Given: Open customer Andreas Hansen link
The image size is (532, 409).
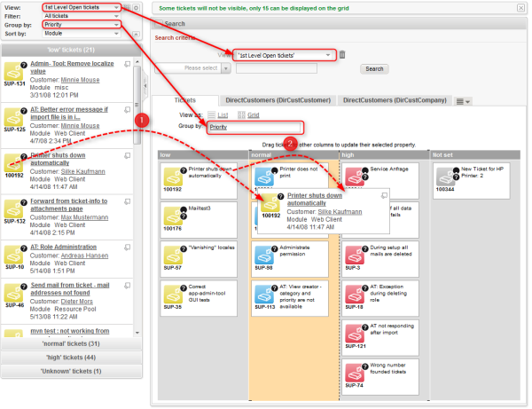Looking at the screenshot, I should pyautogui.click(x=84, y=256).
